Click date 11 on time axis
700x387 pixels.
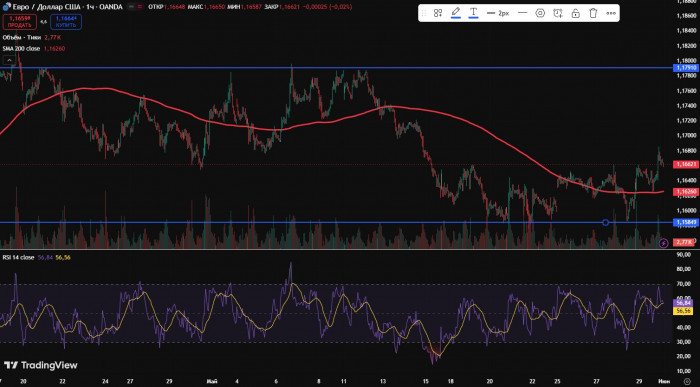pos(343,381)
